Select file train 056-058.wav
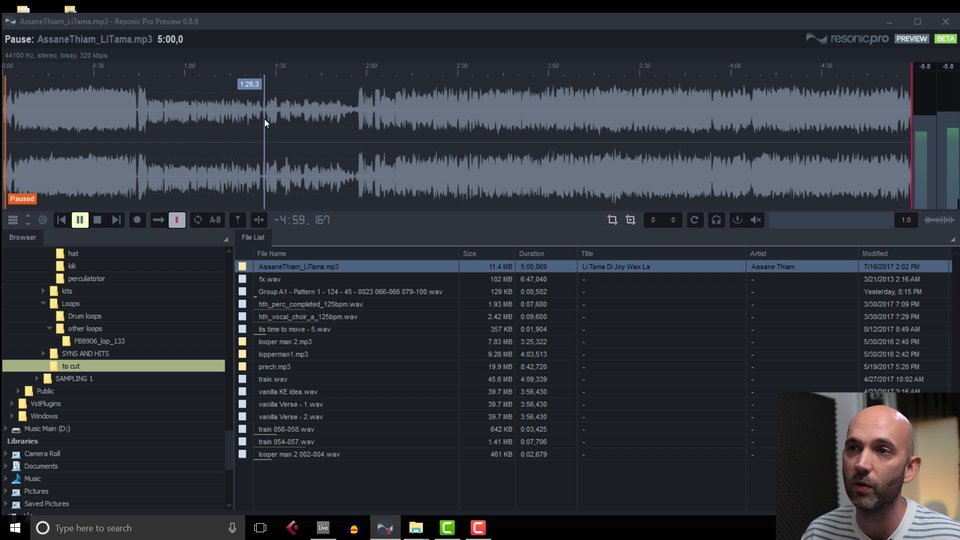This screenshot has width=960, height=540. 286,429
